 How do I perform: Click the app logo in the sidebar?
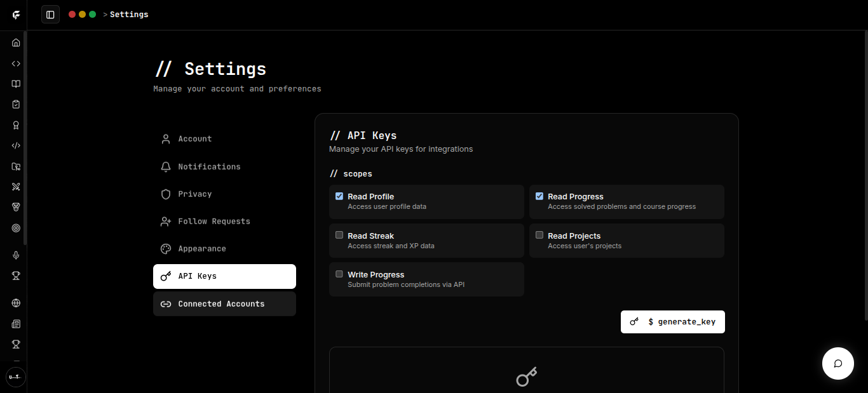click(16, 15)
